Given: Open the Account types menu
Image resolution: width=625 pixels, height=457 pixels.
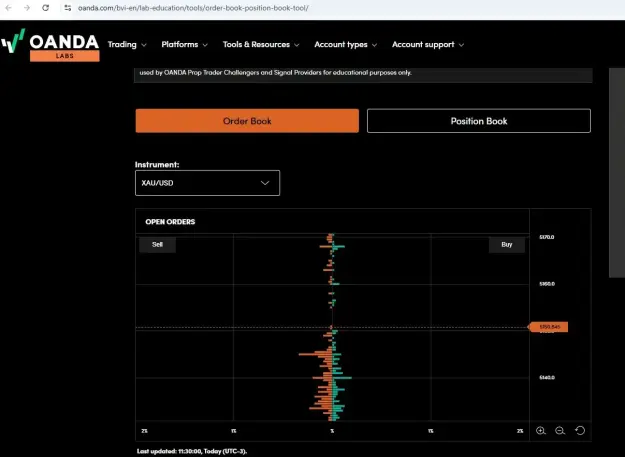Looking at the screenshot, I should coord(346,45).
